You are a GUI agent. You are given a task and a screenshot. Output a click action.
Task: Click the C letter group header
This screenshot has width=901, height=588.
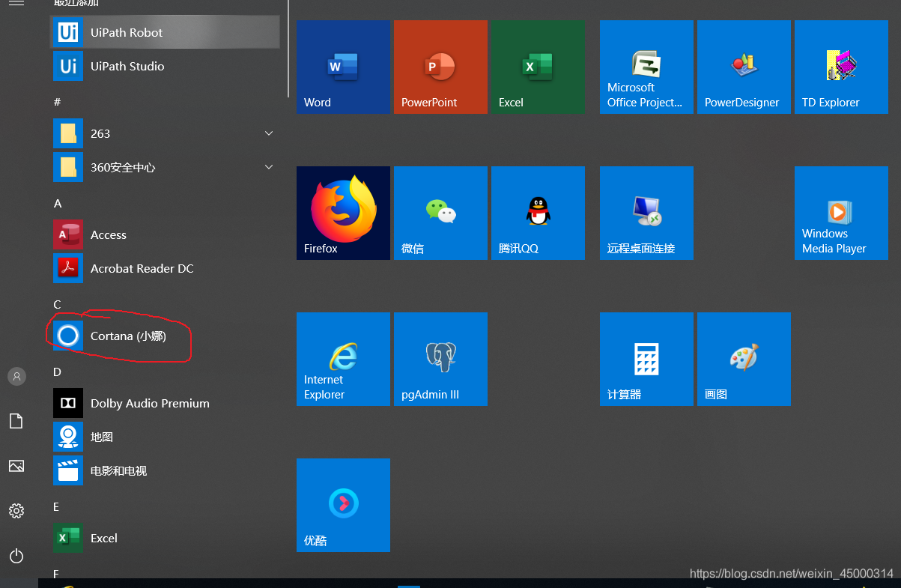57,304
